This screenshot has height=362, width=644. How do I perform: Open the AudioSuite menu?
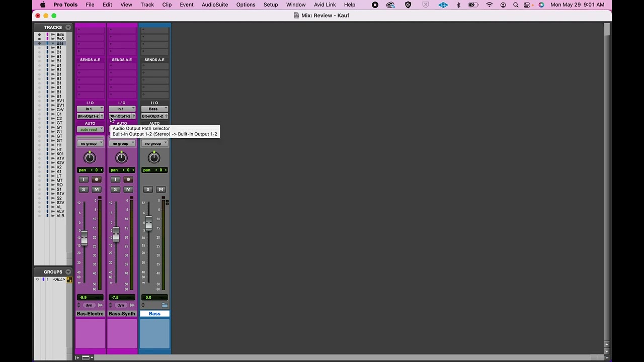point(215,5)
